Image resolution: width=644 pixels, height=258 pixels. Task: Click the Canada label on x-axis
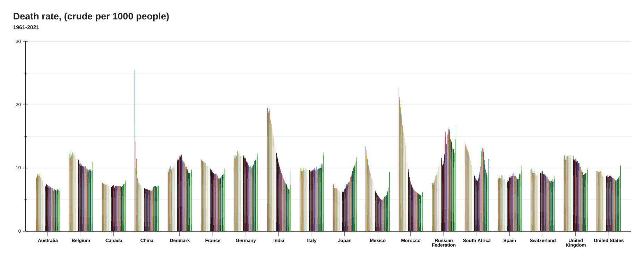point(114,240)
